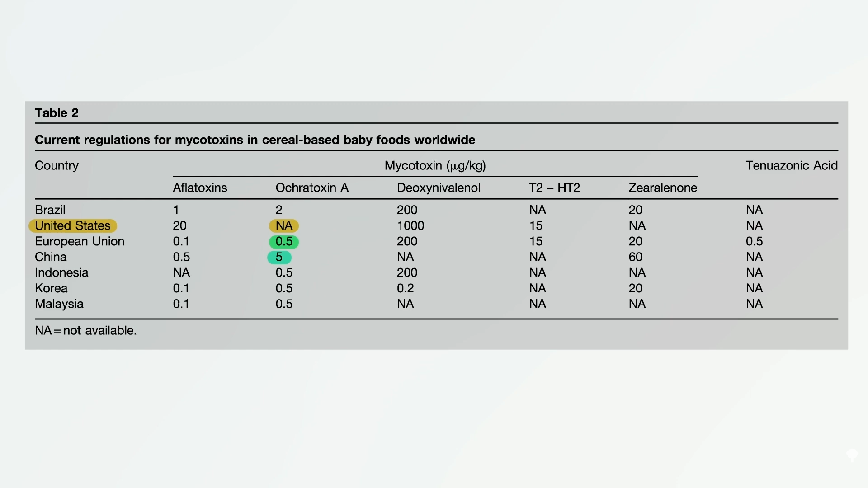Click the Brazil row label
Image resolution: width=868 pixels, height=488 pixels.
click(x=50, y=210)
